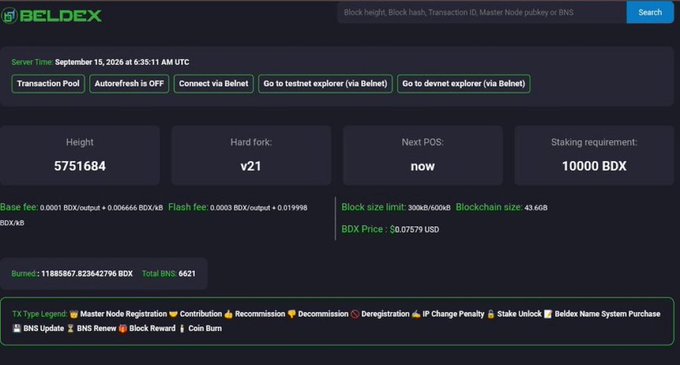Click the Height value 5751684

click(x=80, y=166)
